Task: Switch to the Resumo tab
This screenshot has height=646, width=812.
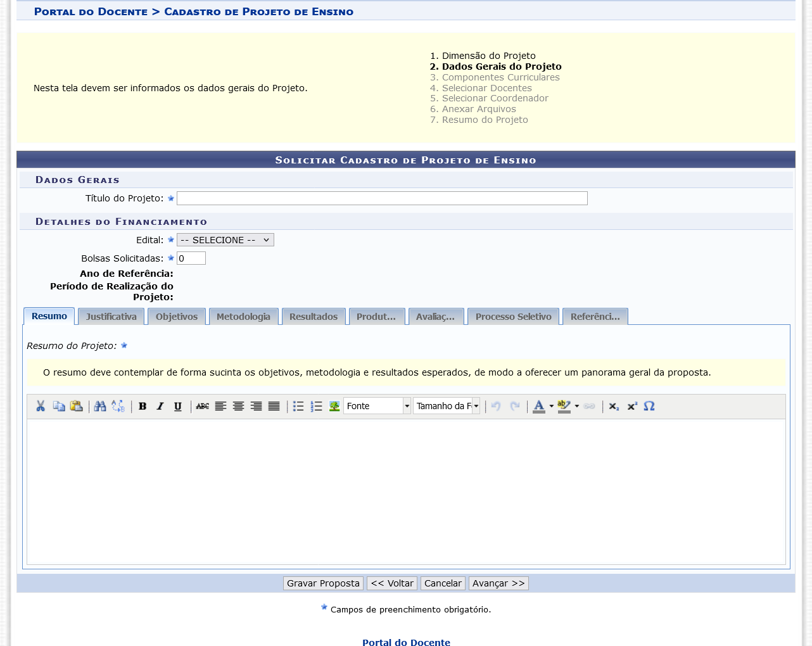Action: pyautogui.click(x=49, y=316)
